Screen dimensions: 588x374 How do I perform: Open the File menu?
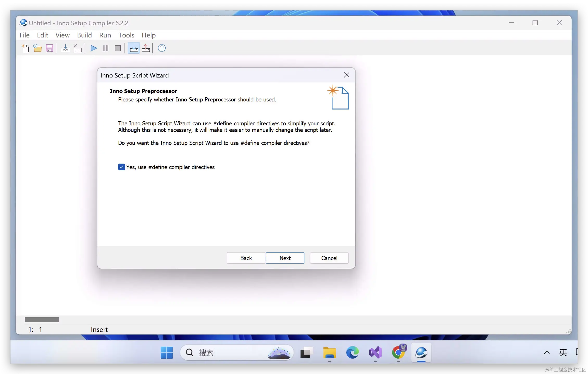coord(24,35)
